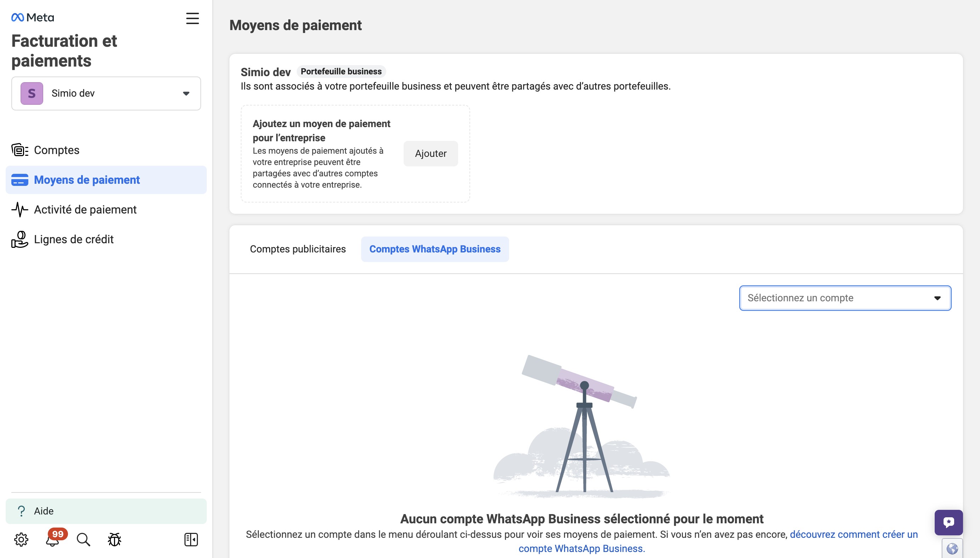Viewport: 980px width, 558px height.
Task: Open notifications bell with 99 badge
Action: [x=52, y=540]
